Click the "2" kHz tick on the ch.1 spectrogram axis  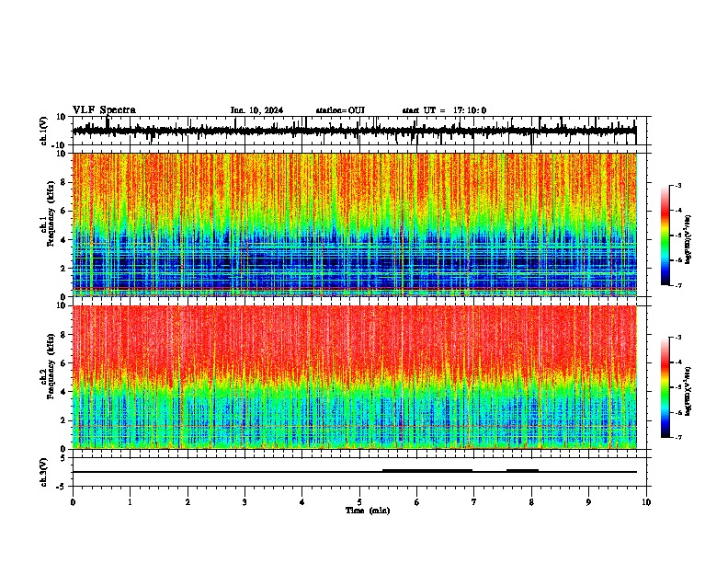click(x=63, y=269)
